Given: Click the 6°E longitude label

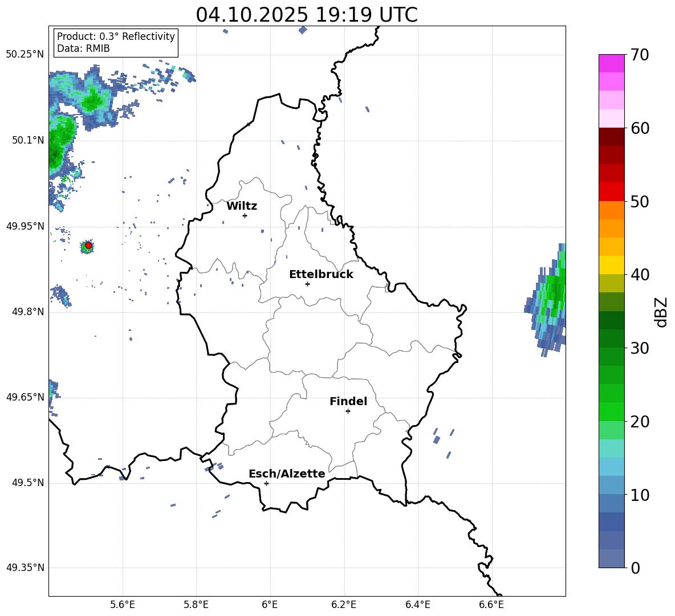Looking at the screenshot, I should click(270, 605).
